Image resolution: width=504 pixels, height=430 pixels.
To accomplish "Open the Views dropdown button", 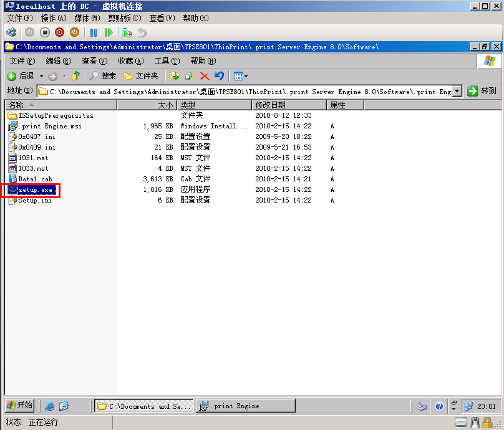I will coord(241,76).
